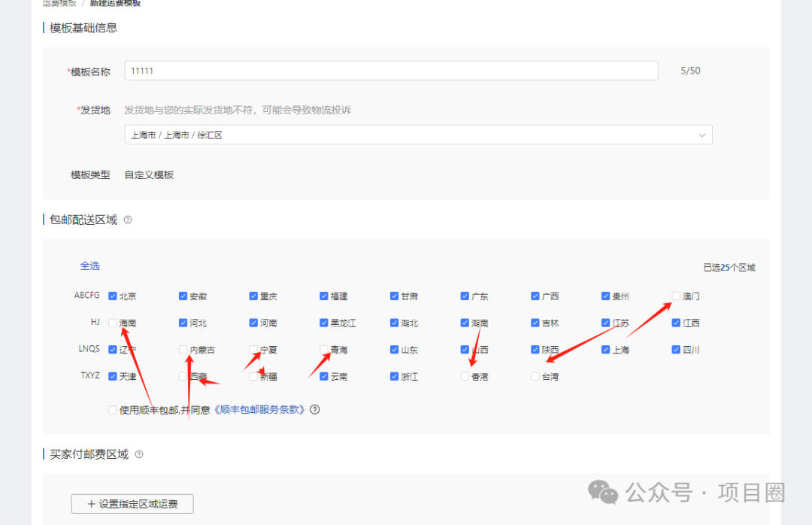Click the 设置指定区域运费 button
The width and height of the screenshot is (812, 525).
coord(132,504)
